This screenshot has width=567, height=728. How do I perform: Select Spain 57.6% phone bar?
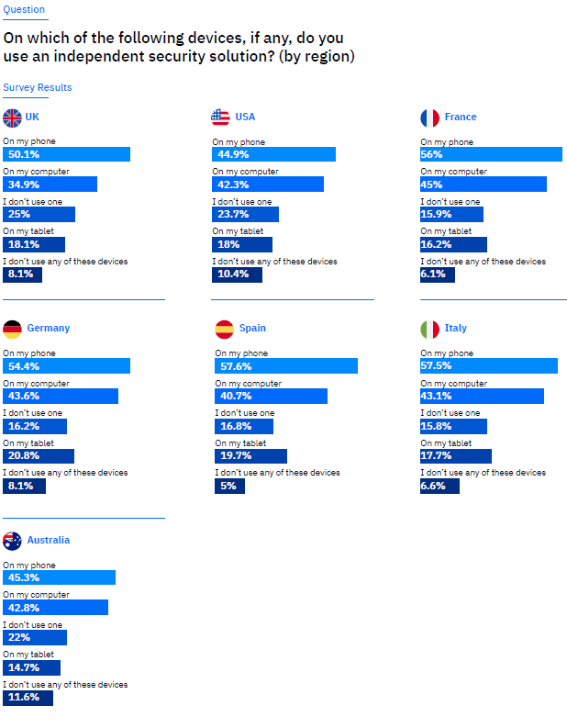coord(286,366)
